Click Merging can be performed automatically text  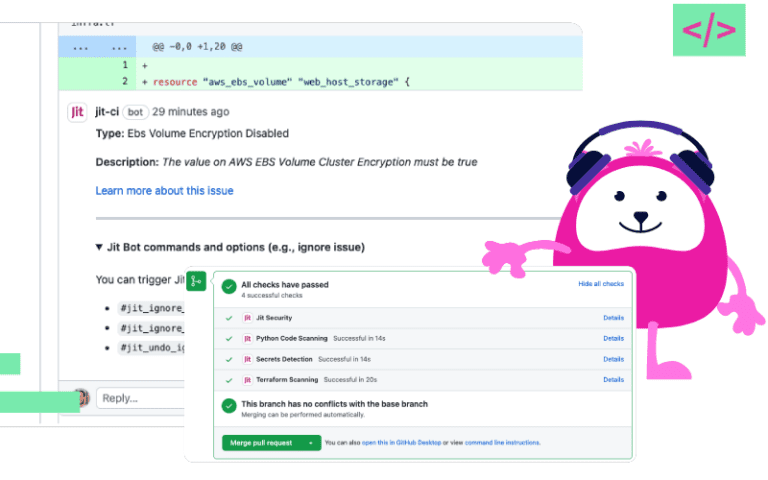pos(303,415)
